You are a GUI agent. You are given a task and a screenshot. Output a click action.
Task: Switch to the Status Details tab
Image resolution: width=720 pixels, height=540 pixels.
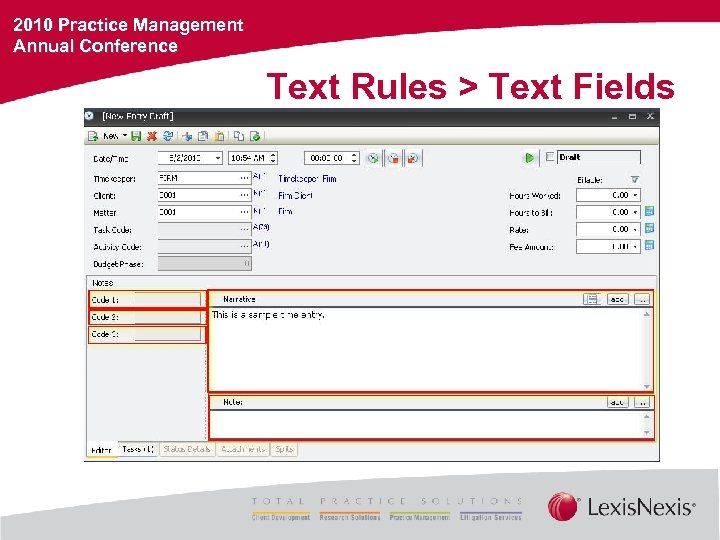tap(187, 449)
